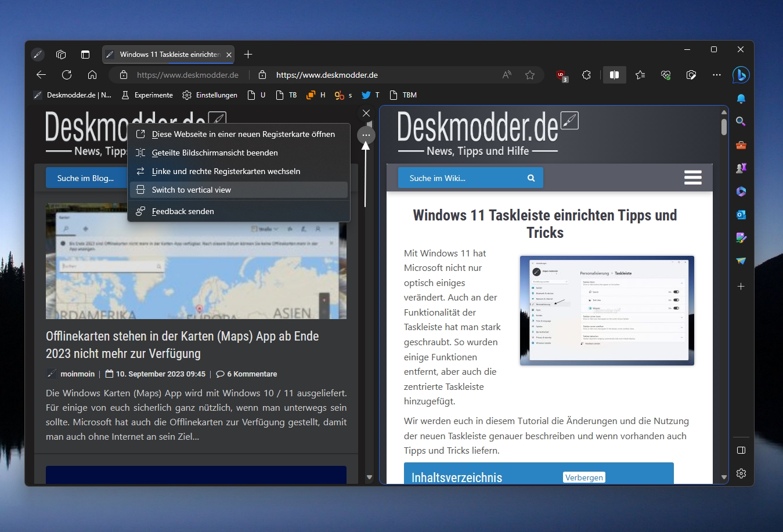This screenshot has height=532, width=783.
Task: Choose Linke und rechte Registerkarten wechseln
Action: click(x=239, y=171)
